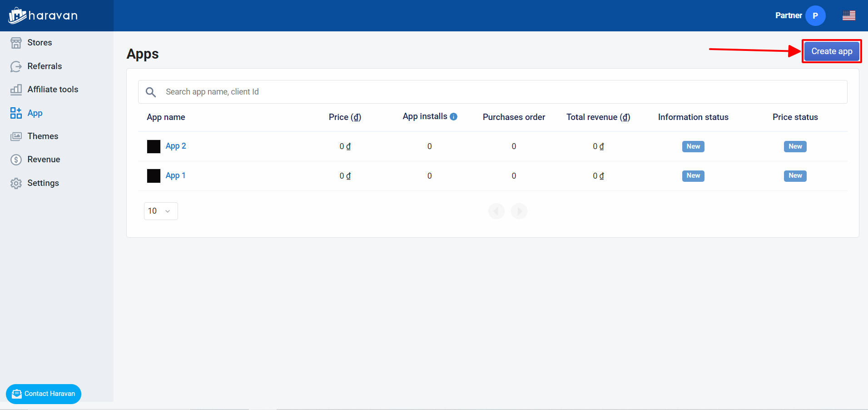Open App 2 details link
This screenshot has width=868, height=410.
point(176,146)
